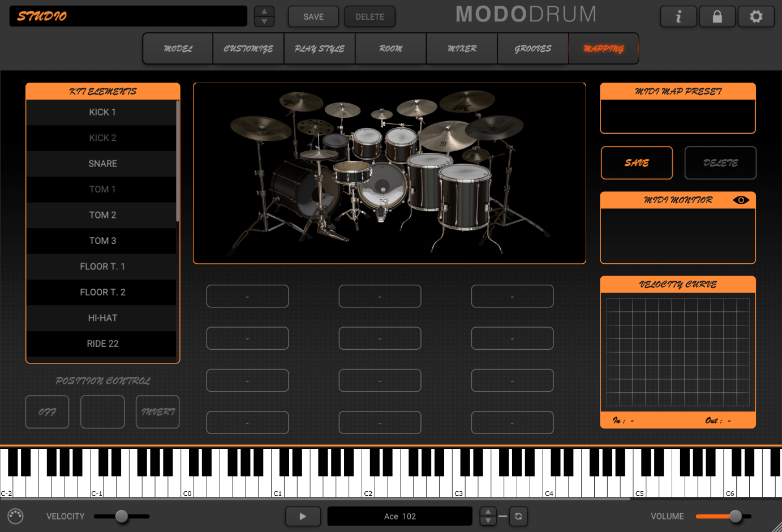This screenshot has height=532, width=782.
Task: Open the info panel
Action: pos(679,16)
